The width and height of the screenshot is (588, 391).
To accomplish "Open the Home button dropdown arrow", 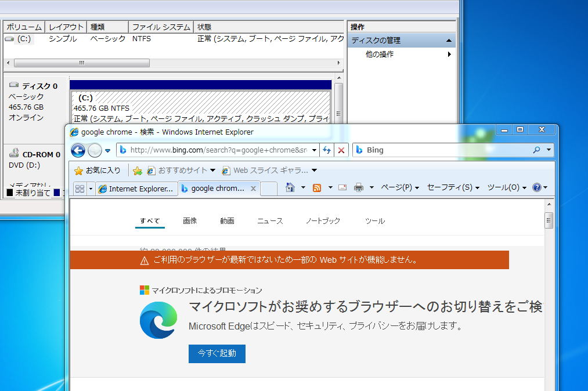I will (303, 187).
